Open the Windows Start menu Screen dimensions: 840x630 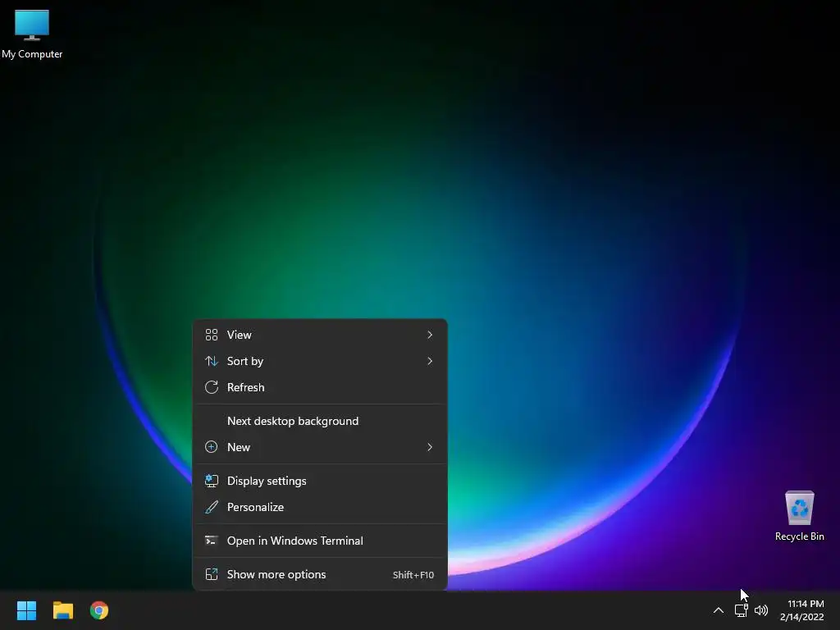coord(26,610)
